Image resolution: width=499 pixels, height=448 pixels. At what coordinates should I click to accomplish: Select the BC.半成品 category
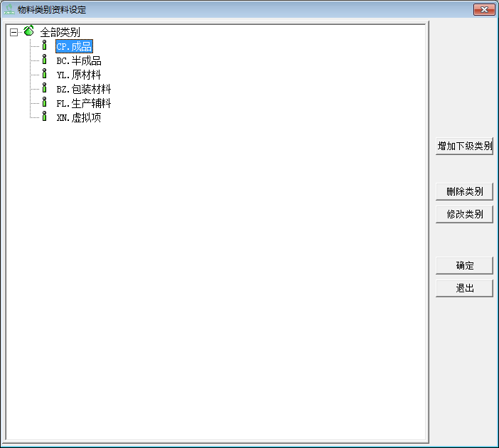78,60
